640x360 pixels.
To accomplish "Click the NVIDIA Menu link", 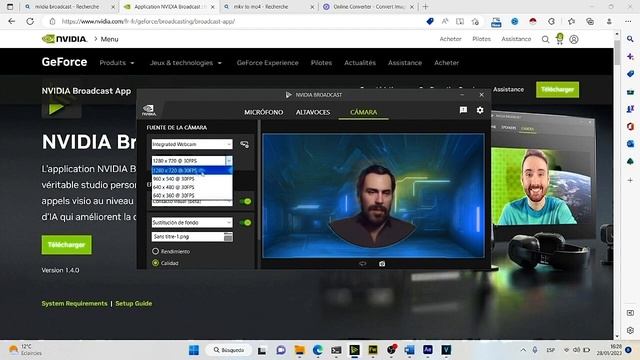I will click(x=109, y=39).
